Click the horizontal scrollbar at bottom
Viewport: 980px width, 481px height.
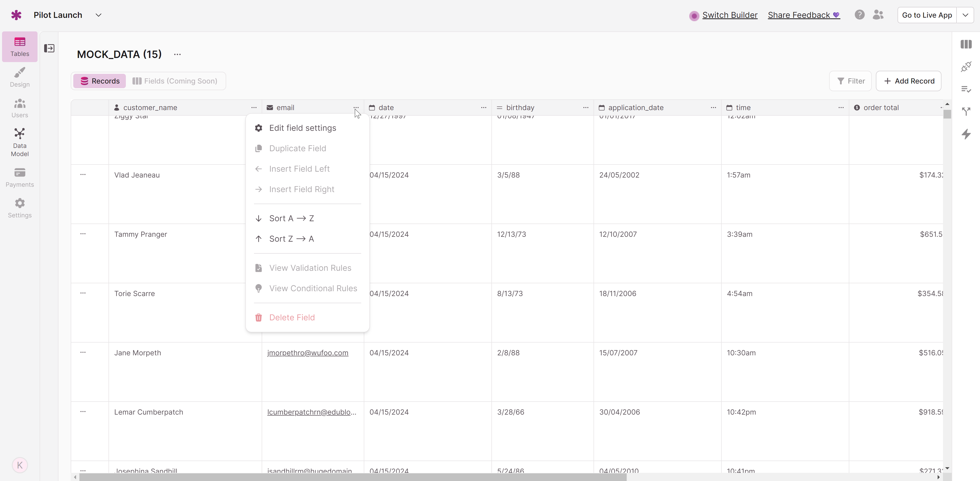352,477
